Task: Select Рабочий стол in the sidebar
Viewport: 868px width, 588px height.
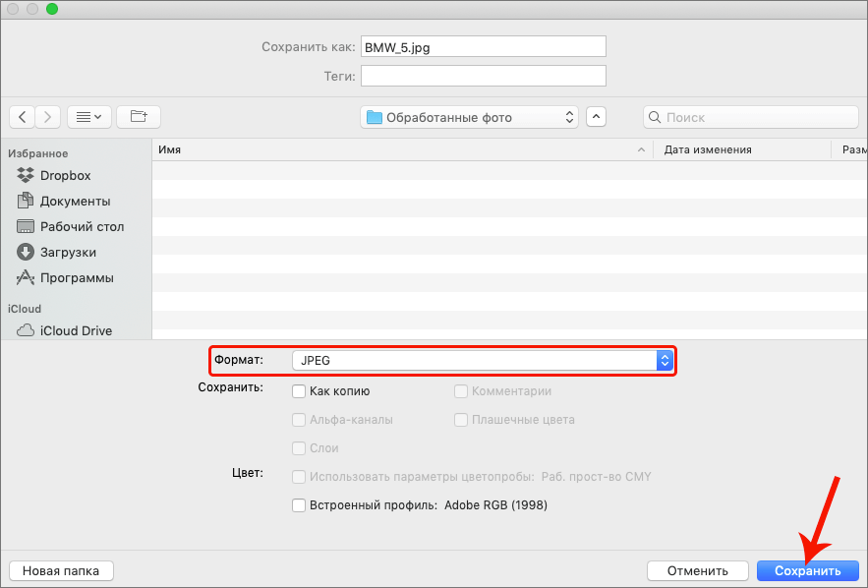Action: tap(82, 226)
